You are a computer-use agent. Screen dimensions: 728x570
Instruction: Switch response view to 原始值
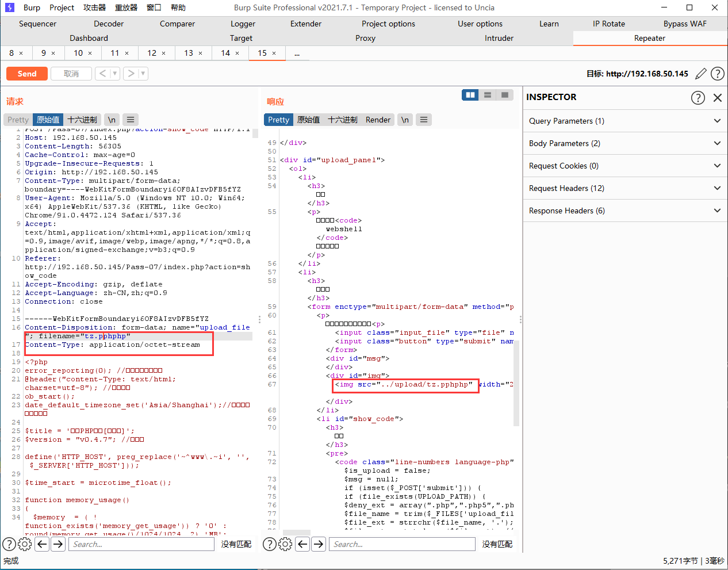coord(308,120)
